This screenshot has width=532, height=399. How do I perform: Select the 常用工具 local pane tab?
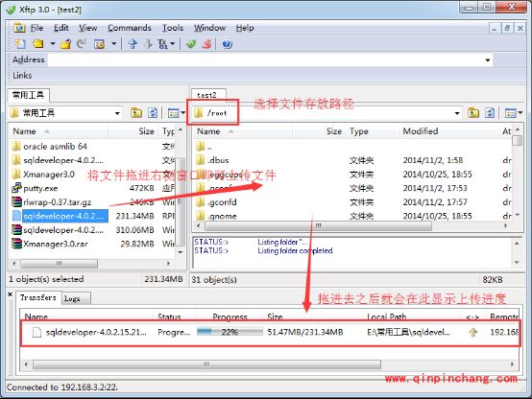[29, 95]
